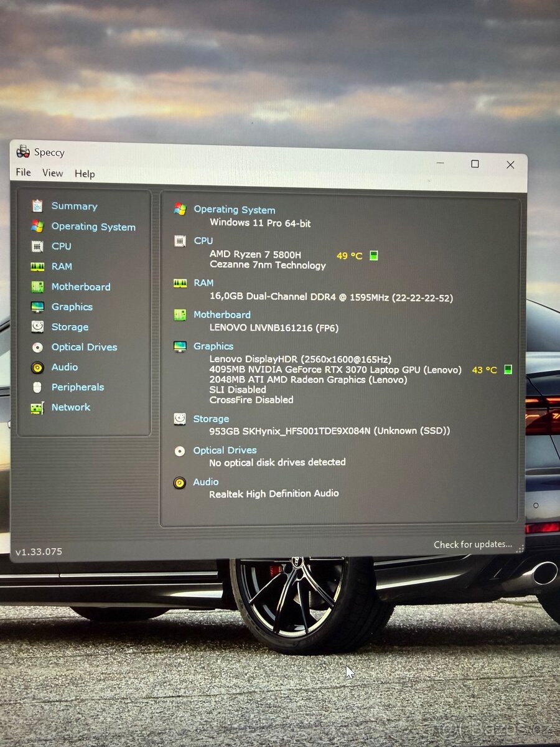Select the Operating System sidebar entry
This screenshot has width=560, height=747.
[x=93, y=226]
